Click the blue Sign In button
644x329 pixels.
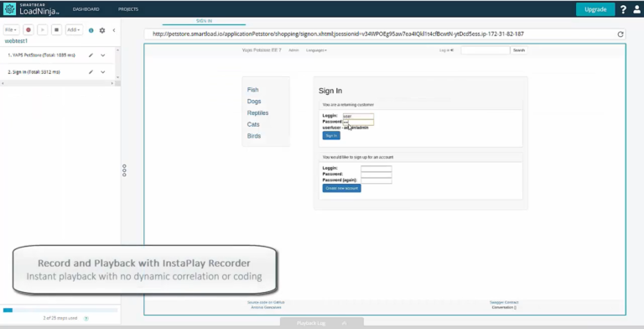331,136
